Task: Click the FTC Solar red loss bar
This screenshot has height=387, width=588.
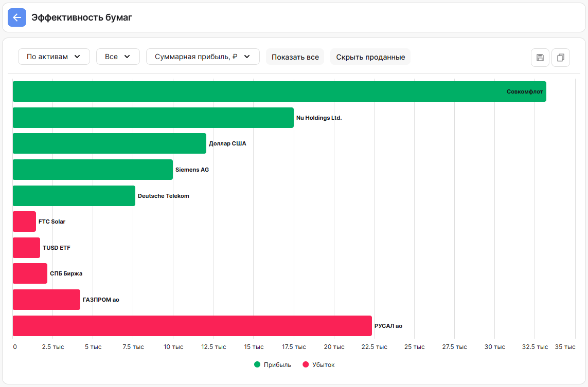Action: point(24,222)
